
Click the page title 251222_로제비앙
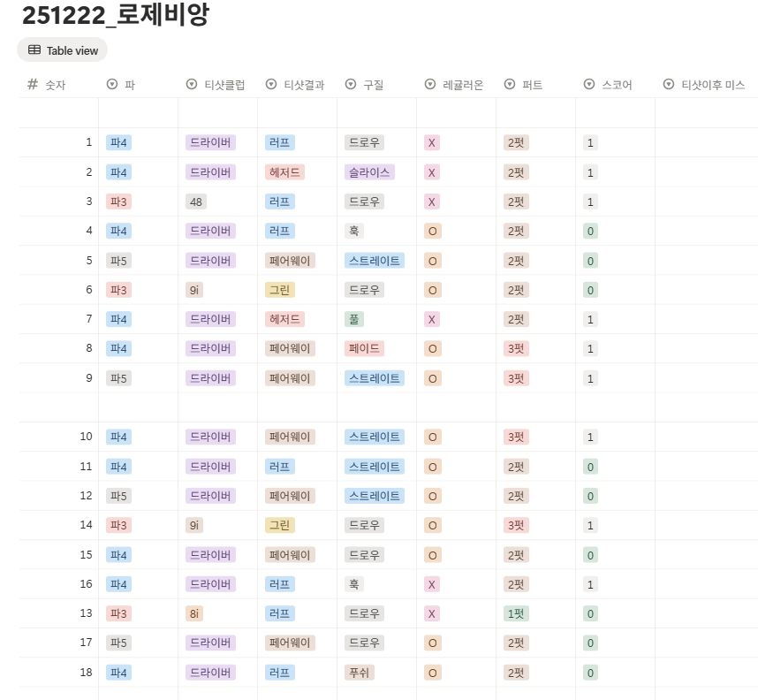point(116,14)
